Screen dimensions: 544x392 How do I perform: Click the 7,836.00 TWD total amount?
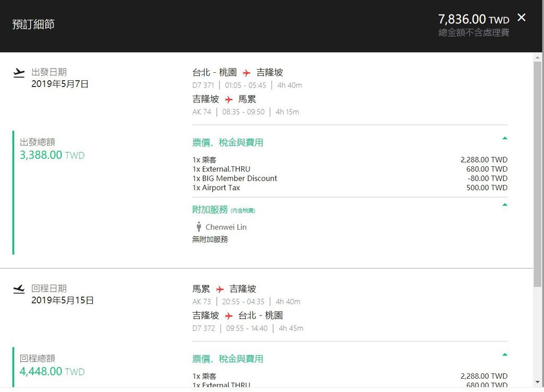(473, 20)
